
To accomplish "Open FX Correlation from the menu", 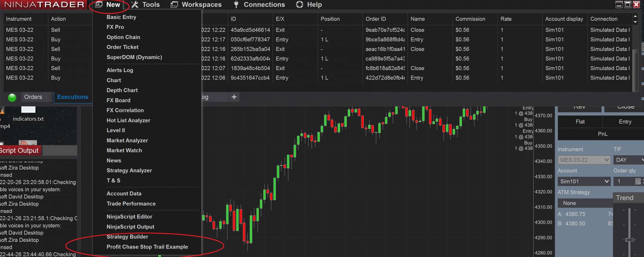I will 125,110.
